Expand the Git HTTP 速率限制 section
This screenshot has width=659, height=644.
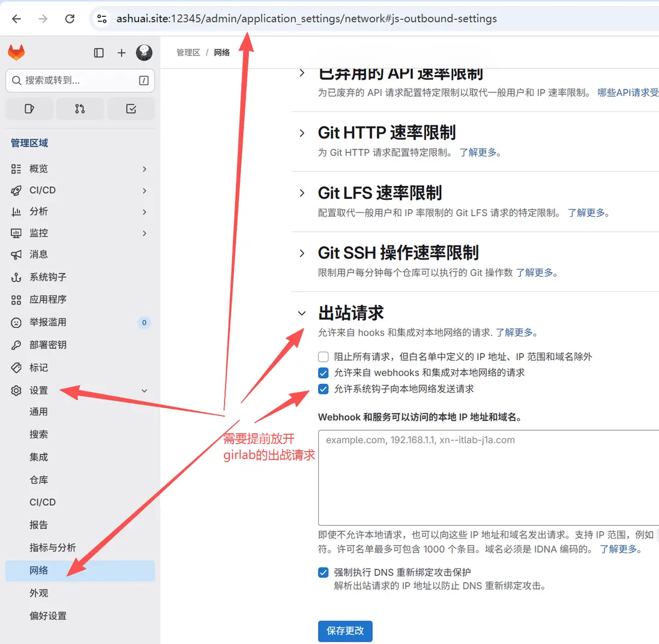coord(302,133)
